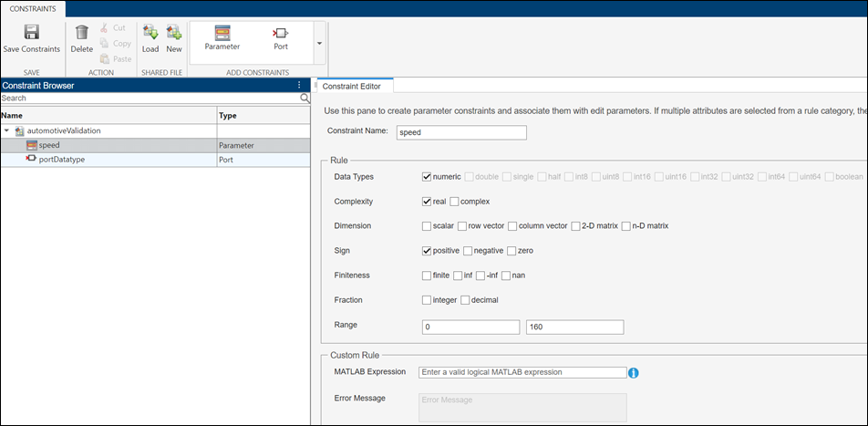Open the Constraint Browser options menu
868x426 pixels.
tap(299, 85)
